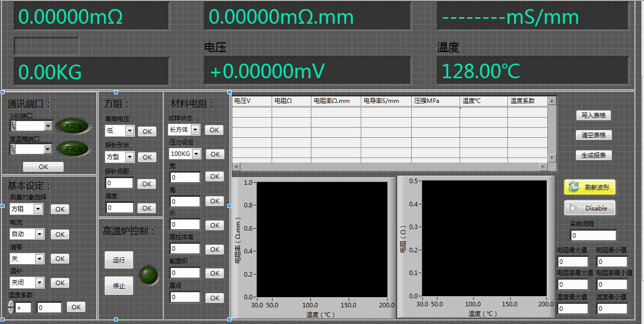Open the 温补 dropdown set to 关闭

pos(39,283)
